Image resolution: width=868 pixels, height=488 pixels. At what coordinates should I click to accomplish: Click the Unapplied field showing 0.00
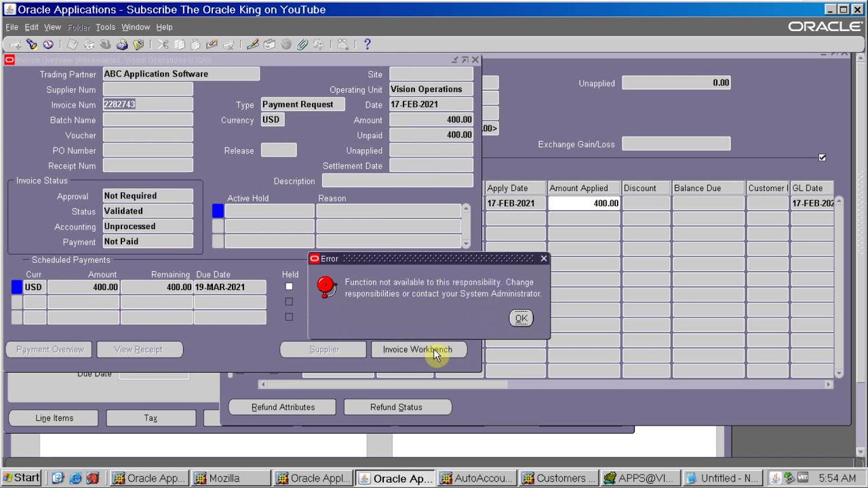click(676, 83)
